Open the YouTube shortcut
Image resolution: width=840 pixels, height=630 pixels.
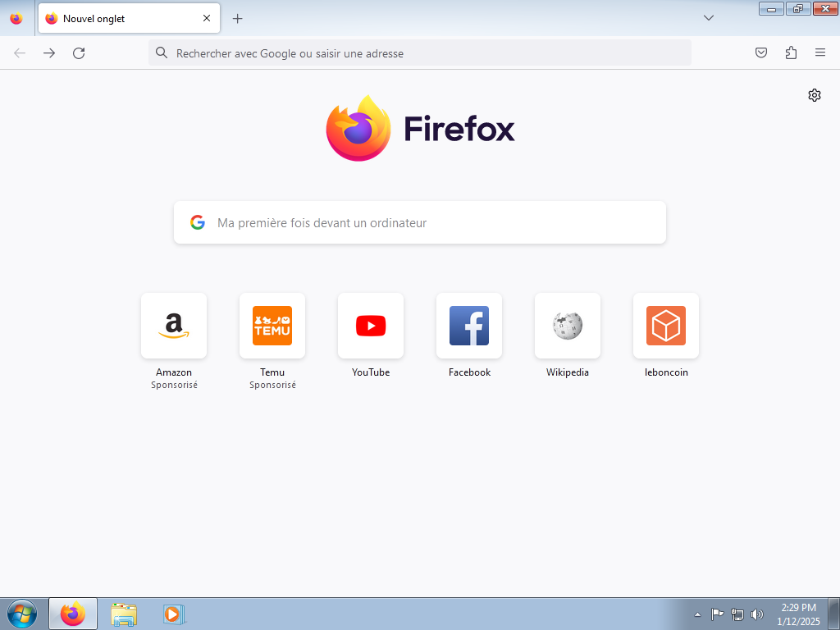pos(371,326)
